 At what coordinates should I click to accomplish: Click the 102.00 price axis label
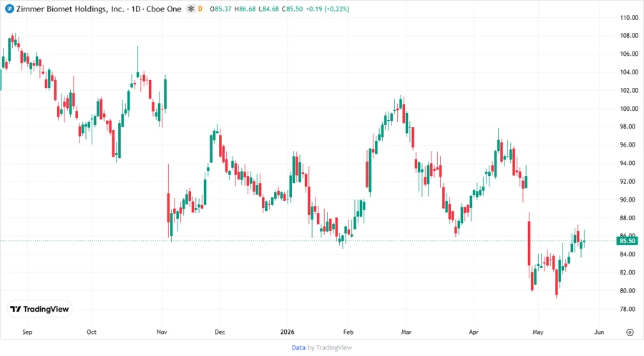click(x=629, y=90)
